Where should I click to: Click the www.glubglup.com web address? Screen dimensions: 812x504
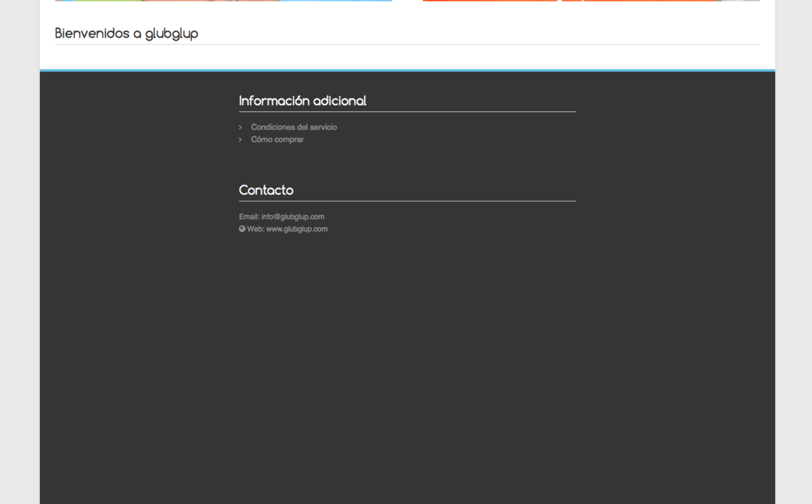[x=297, y=229]
